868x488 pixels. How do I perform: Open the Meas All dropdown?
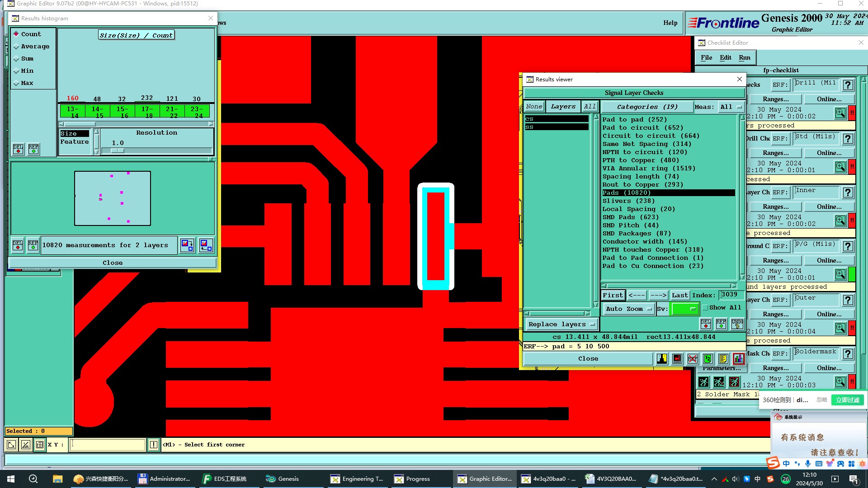[x=731, y=107]
